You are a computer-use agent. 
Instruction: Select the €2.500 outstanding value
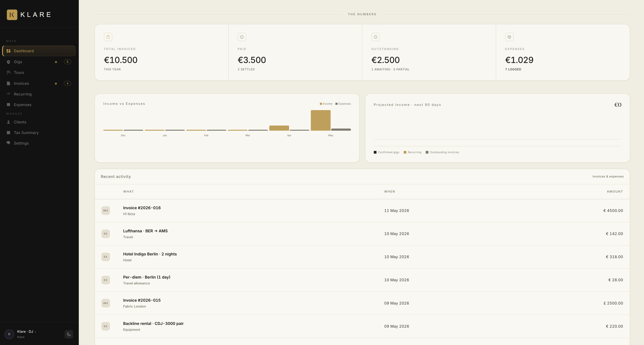[x=386, y=60]
